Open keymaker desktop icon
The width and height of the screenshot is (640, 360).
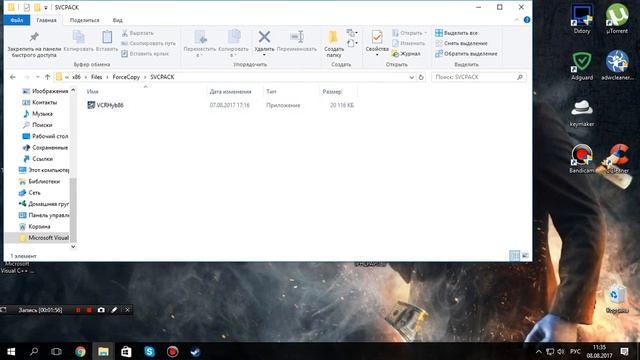coord(582,112)
